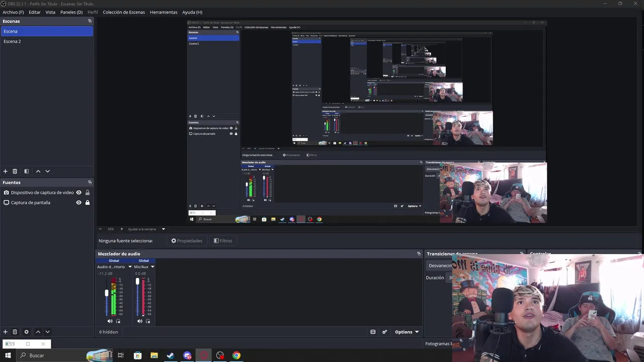Open Task View on the taskbar
Viewport: 644px width, 362px height.
click(121, 355)
